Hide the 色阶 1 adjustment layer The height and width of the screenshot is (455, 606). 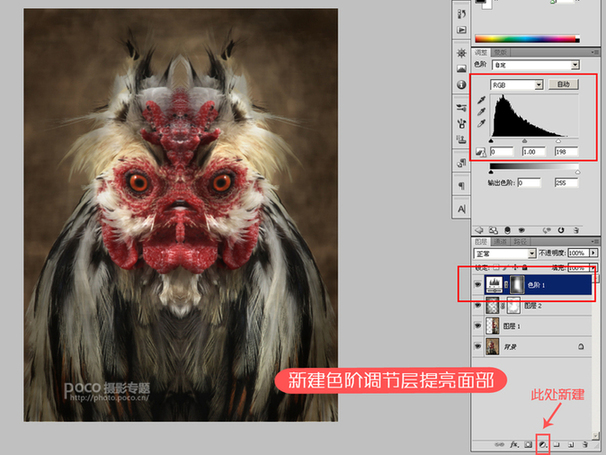click(x=476, y=283)
